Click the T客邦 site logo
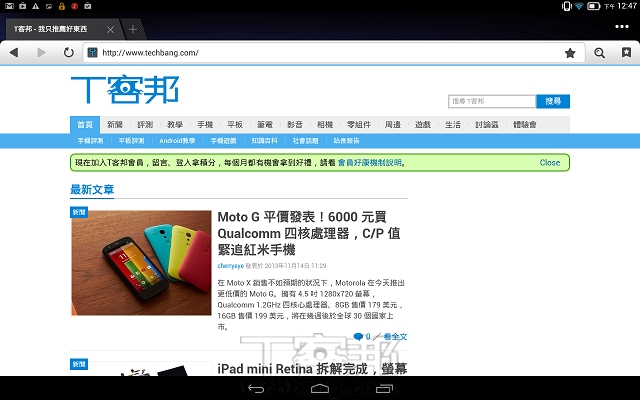This screenshot has height=400, width=640. (x=125, y=89)
